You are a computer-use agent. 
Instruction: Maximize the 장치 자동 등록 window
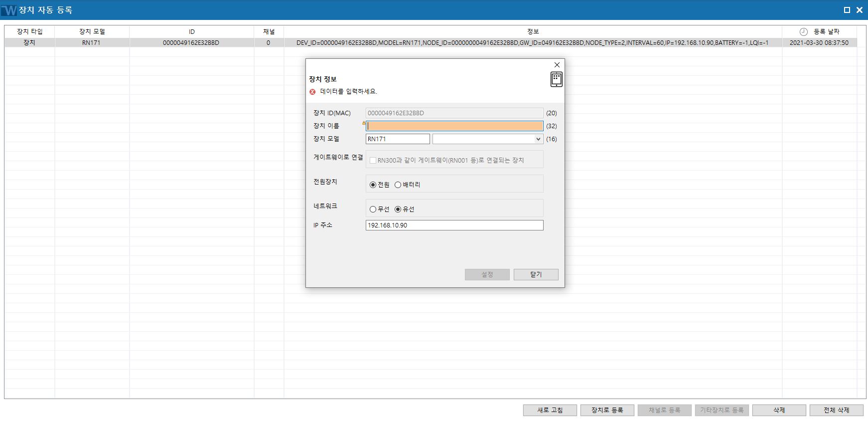tap(847, 10)
